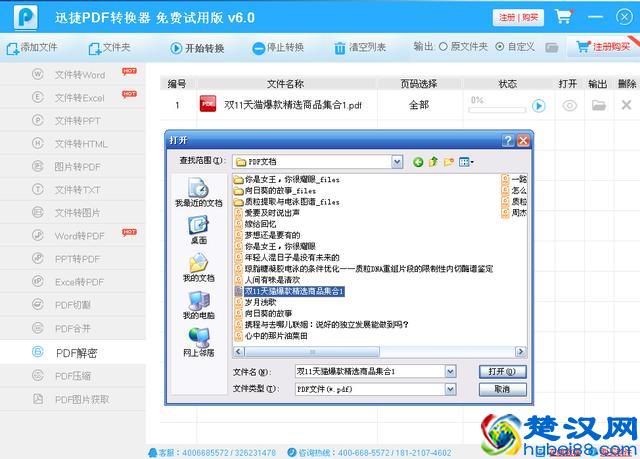Click the 打开 button in dialog
The height and width of the screenshot is (459, 640).
(502, 371)
